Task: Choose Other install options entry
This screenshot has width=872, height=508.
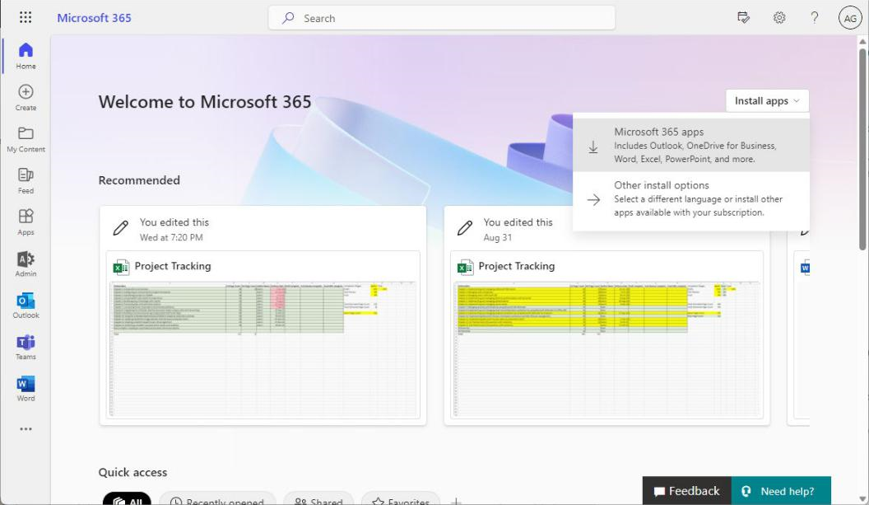Action: click(x=691, y=199)
